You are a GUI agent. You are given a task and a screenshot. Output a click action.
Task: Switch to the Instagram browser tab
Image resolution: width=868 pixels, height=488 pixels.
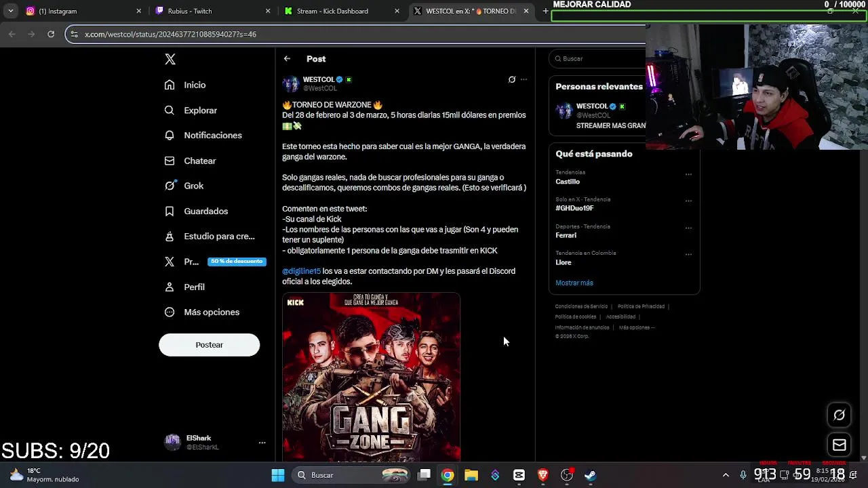coord(81,11)
